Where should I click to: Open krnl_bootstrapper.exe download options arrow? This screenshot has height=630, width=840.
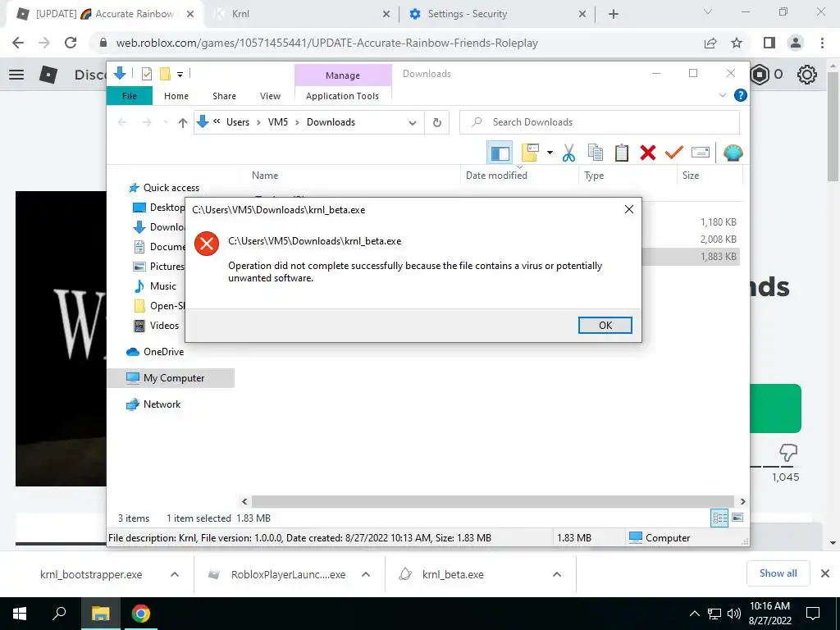pos(174,574)
